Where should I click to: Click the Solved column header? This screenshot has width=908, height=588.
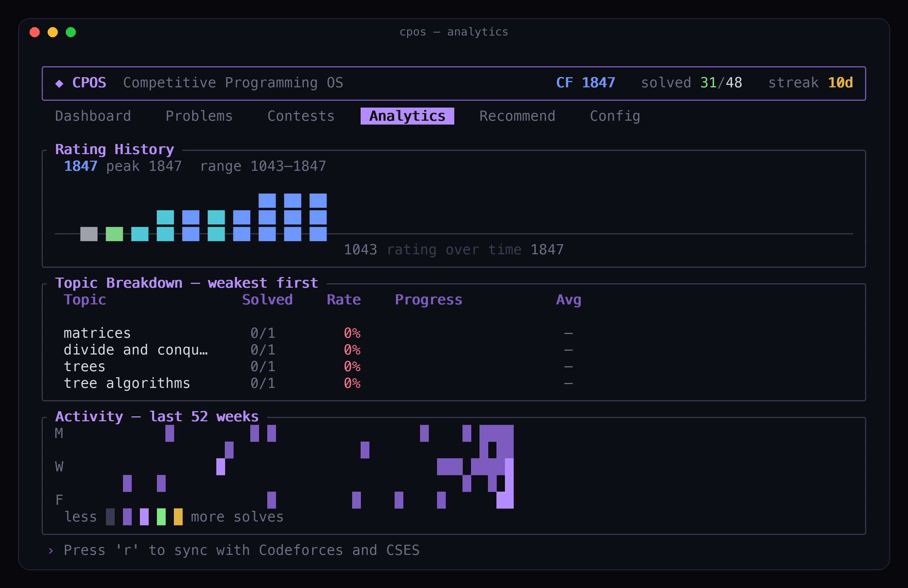click(x=267, y=300)
